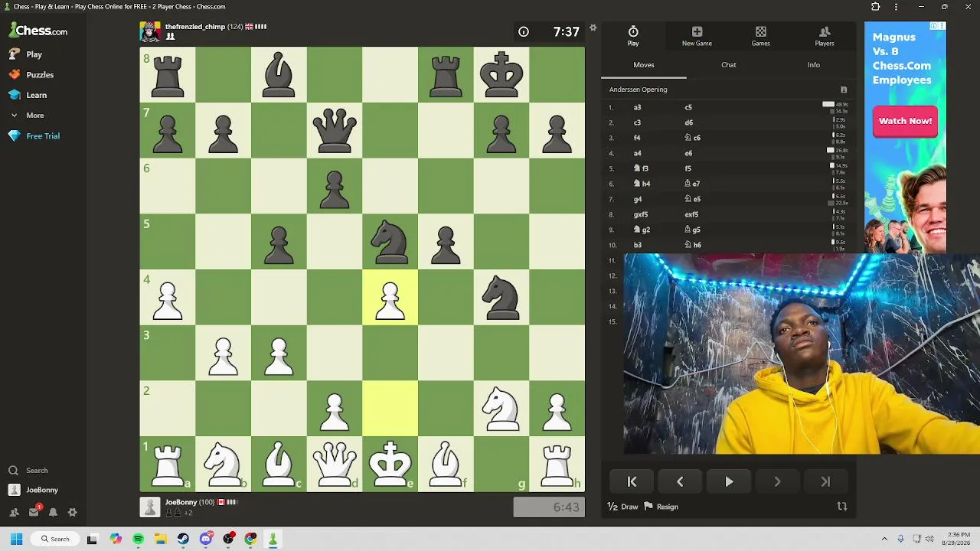Step back one move
This screenshot has height=551, width=980.
(680, 481)
